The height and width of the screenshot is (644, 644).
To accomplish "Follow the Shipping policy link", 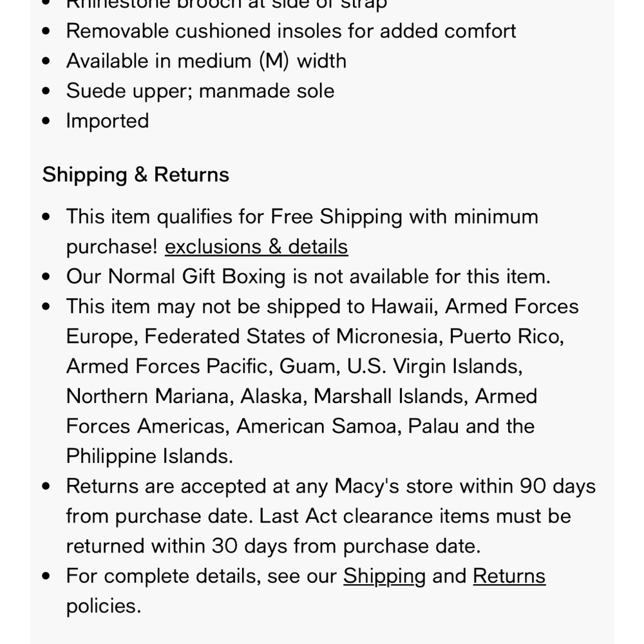I will tap(384, 576).
